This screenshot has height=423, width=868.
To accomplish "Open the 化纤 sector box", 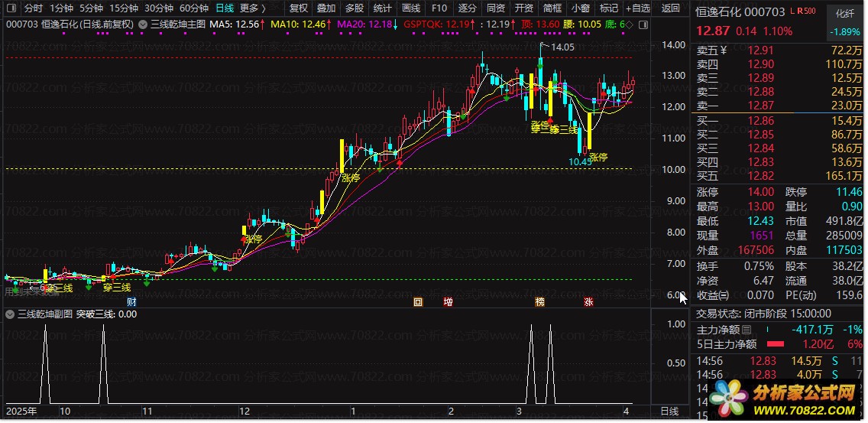I will 844,12.
